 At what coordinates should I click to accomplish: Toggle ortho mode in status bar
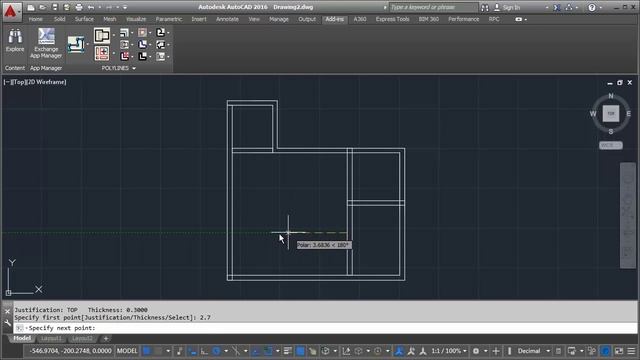pyautogui.click(x=204, y=351)
